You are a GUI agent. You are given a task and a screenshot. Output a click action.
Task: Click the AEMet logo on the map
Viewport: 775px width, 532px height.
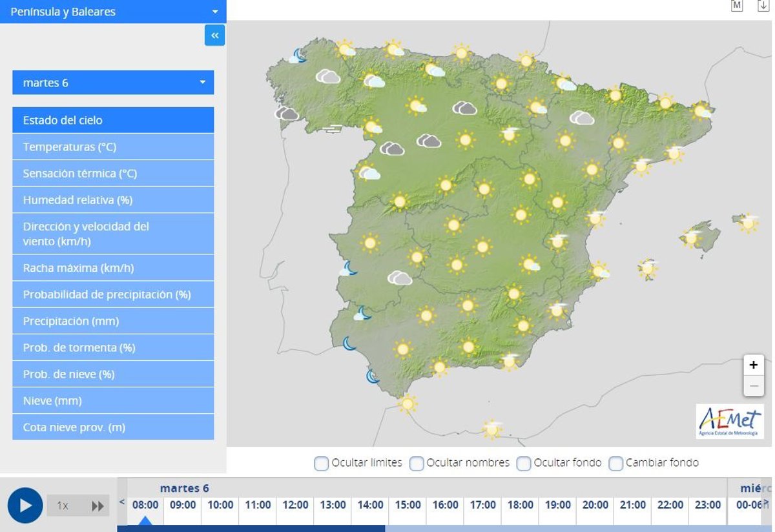(x=730, y=422)
